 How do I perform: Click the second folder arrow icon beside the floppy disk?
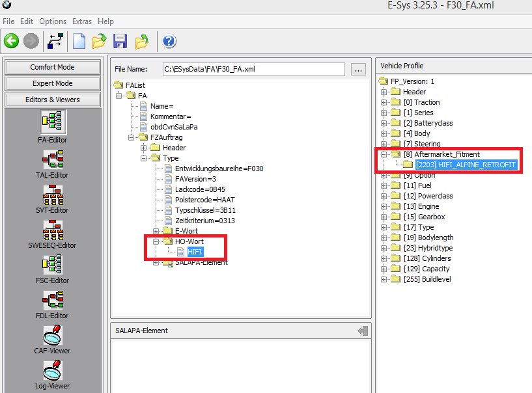[x=141, y=42]
